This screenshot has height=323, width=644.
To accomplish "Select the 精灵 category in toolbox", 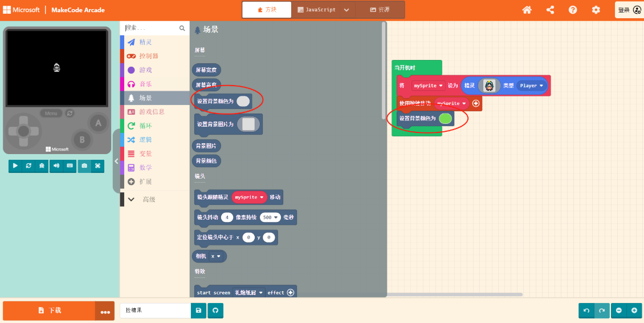I will point(146,42).
